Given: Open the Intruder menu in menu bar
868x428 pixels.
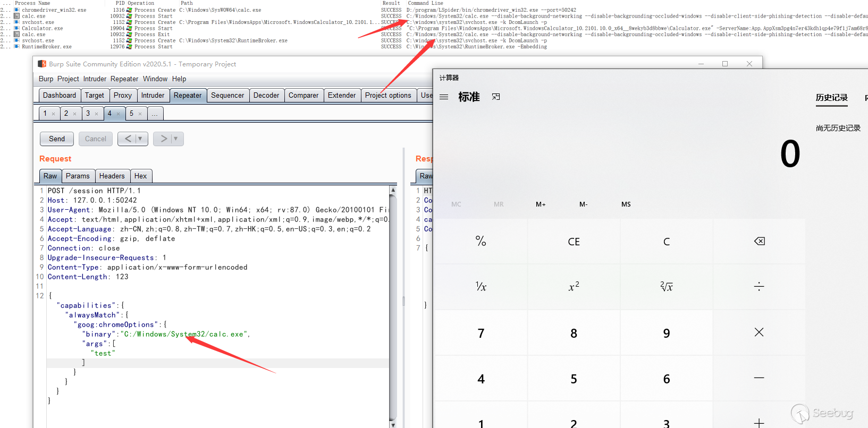Looking at the screenshot, I should pyautogui.click(x=95, y=79).
